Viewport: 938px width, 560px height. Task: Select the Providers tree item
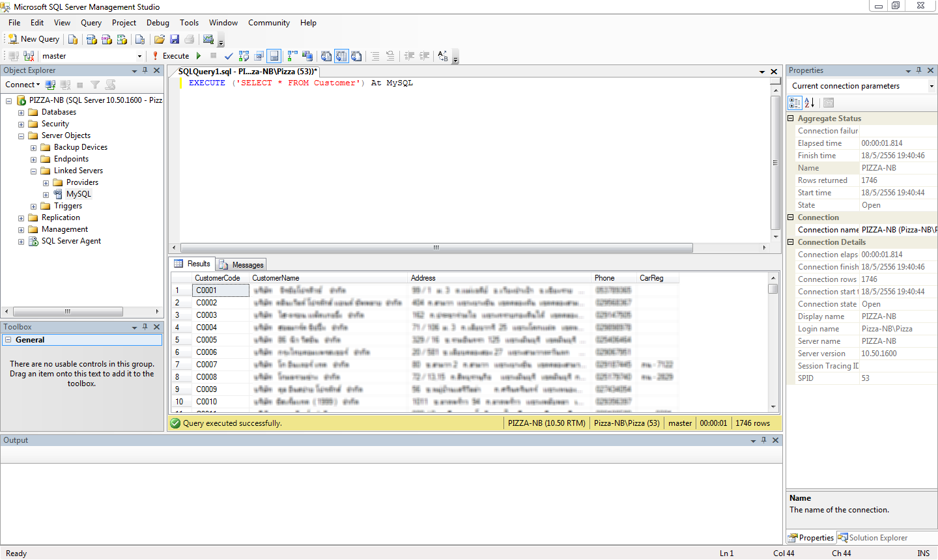pos(82,182)
